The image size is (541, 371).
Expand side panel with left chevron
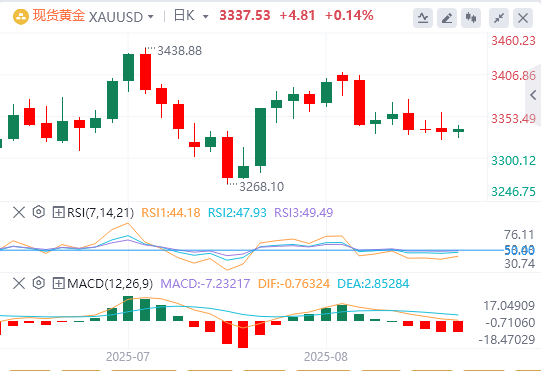coord(533,95)
